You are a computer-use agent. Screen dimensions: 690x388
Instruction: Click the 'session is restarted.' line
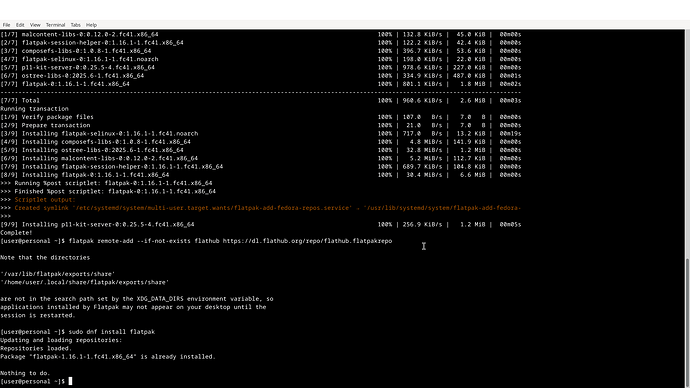click(38, 315)
